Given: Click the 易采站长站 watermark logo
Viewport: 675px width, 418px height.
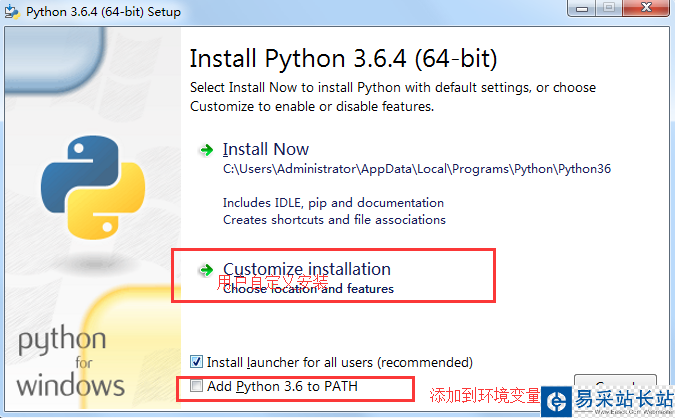Looking at the screenshot, I should pyautogui.click(x=607, y=400).
